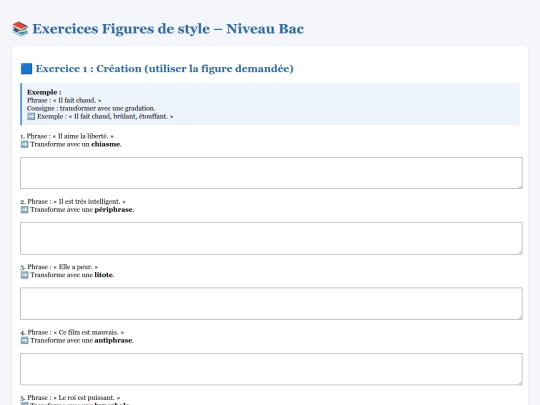Click the chiasme answer text area
Image resolution: width=540 pixels, height=405 pixels.
click(271, 173)
